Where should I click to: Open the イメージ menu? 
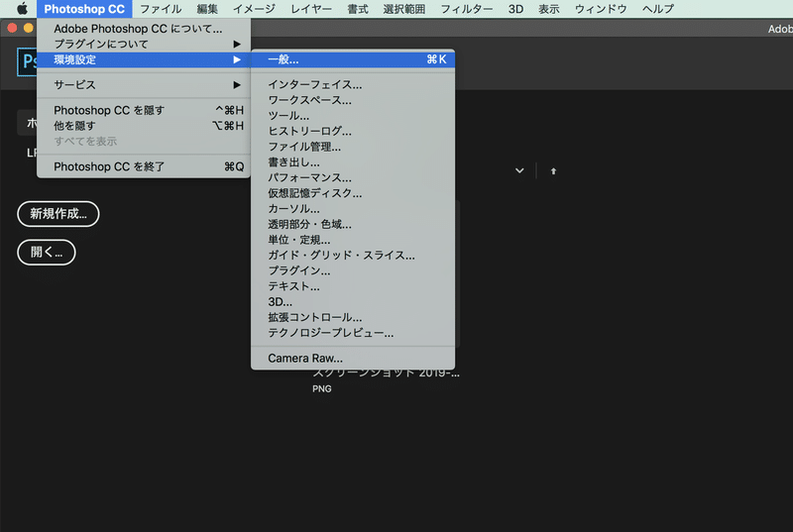point(254,9)
